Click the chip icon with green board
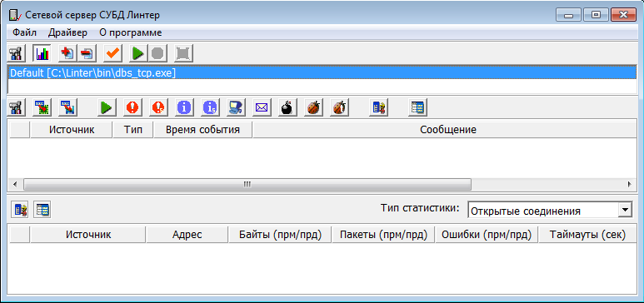The height and width of the screenshot is (303, 644). point(42,107)
